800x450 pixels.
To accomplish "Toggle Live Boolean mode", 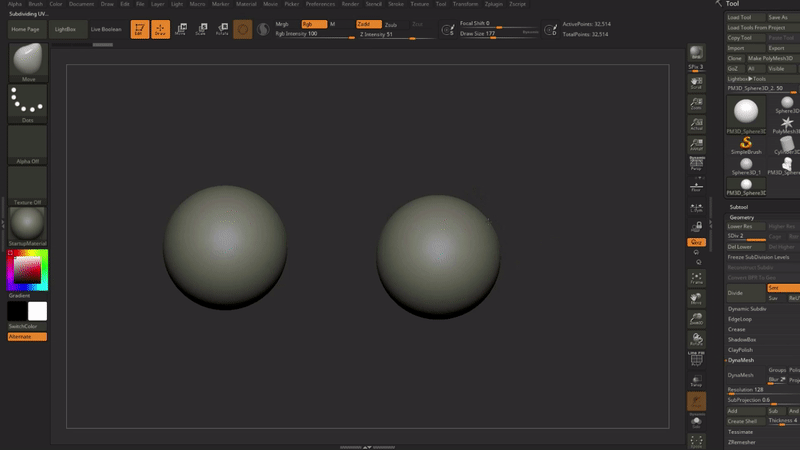I will coord(106,29).
